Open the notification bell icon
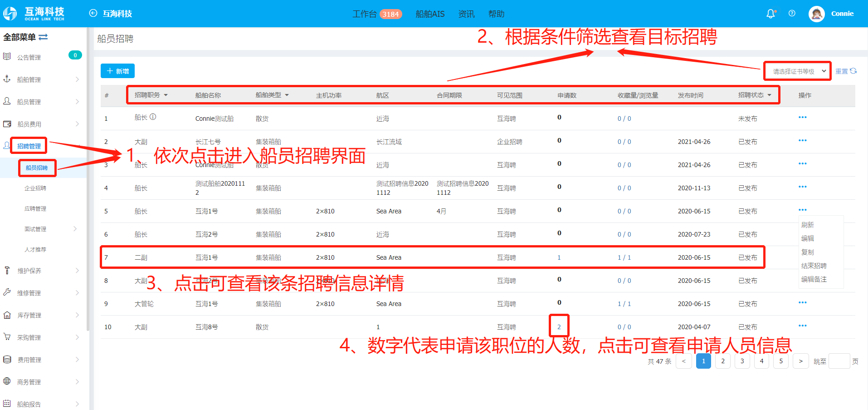 [770, 14]
